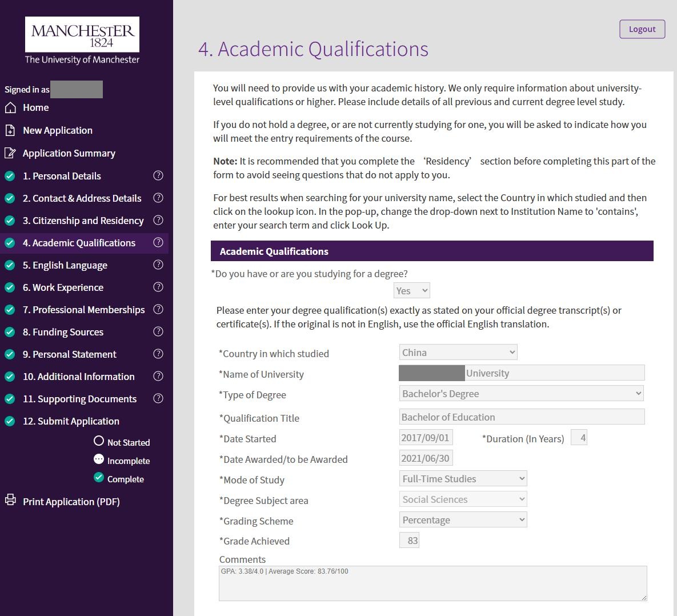Image resolution: width=677 pixels, height=616 pixels.
Task: Click the Home house icon
Action: click(x=10, y=107)
